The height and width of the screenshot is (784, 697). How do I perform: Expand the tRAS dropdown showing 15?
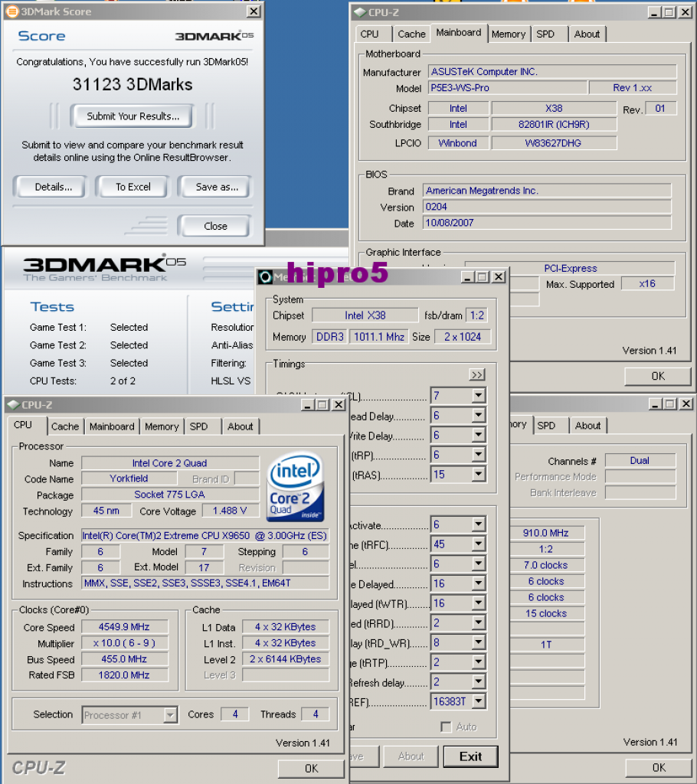479,473
